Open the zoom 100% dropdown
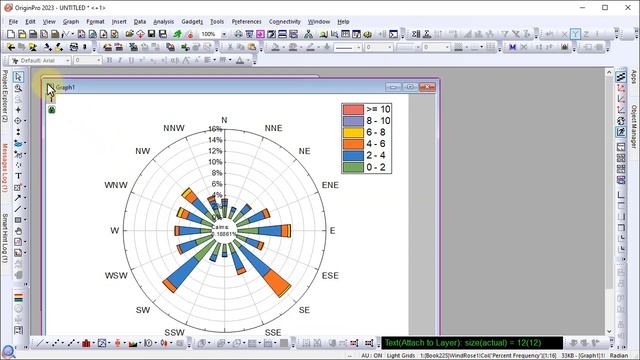Viewport: 640px width, 360px height. pos(224,34)
